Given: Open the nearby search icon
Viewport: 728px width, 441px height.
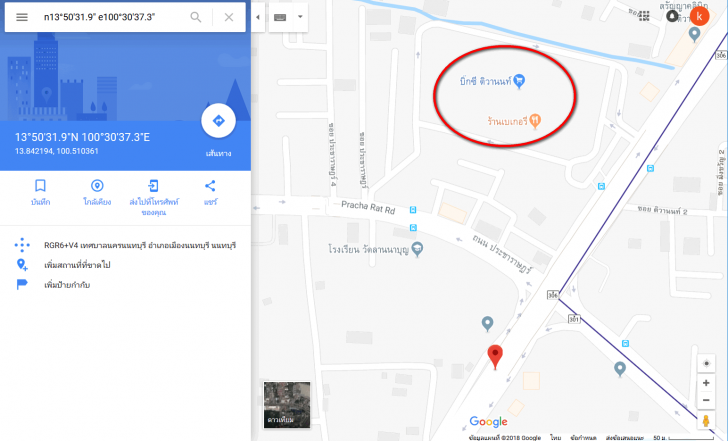Looking at the screenshot, I should (x=97, y=186).
